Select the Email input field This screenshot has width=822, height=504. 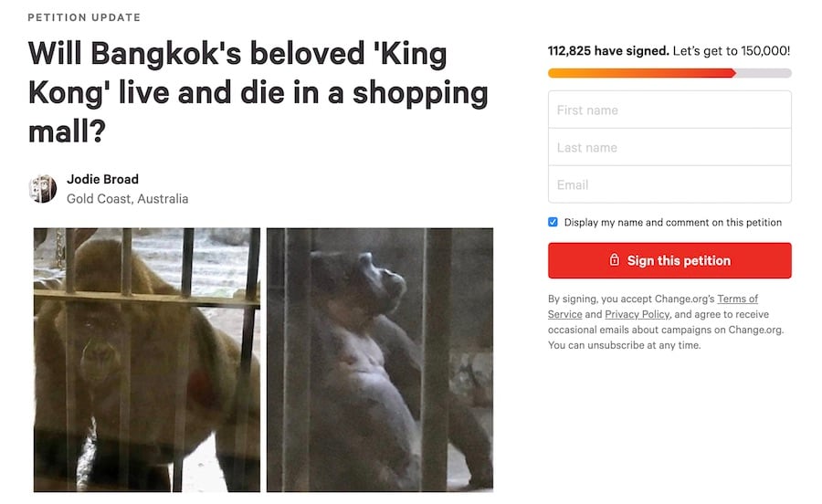pos(669,184)
